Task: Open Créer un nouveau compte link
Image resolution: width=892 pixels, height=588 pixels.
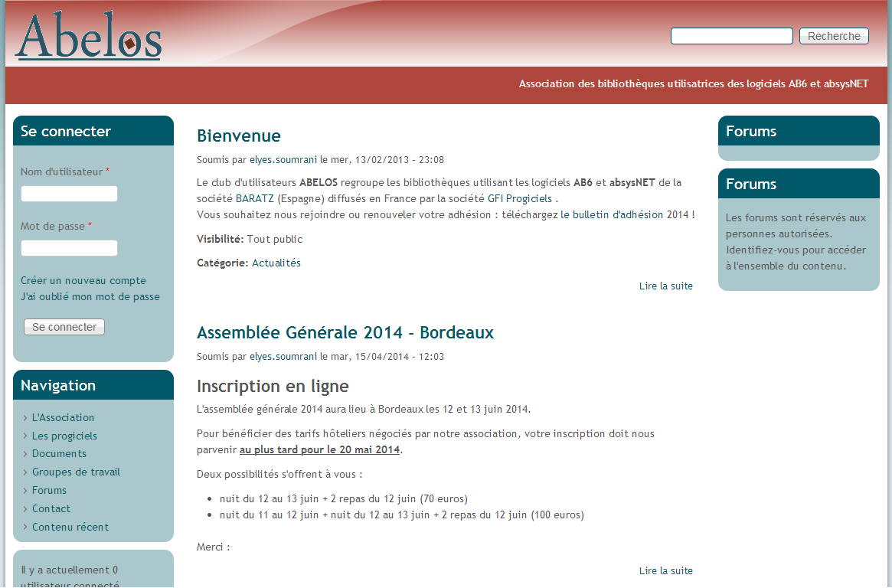Action: click(x=83, y=280)
